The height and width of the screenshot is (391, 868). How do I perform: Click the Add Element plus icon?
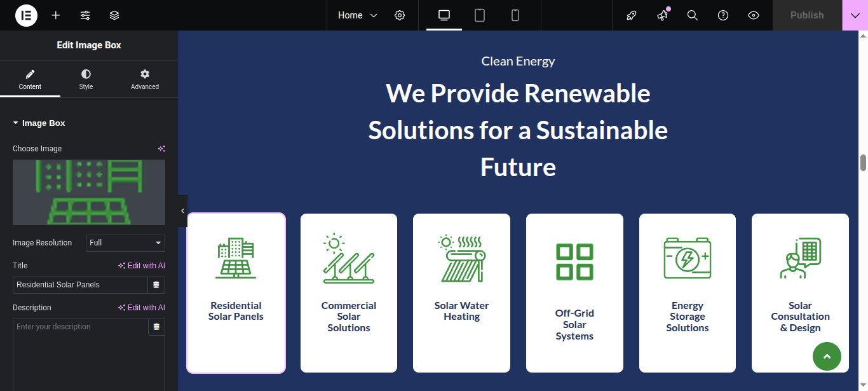[56, 15]
